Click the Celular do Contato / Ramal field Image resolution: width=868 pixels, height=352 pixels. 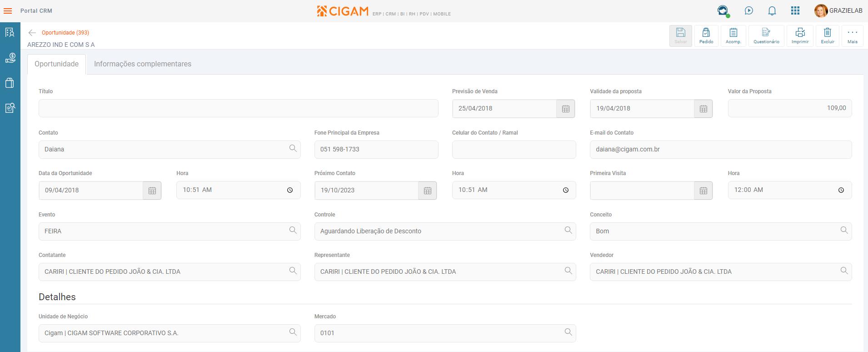[514, 150]
